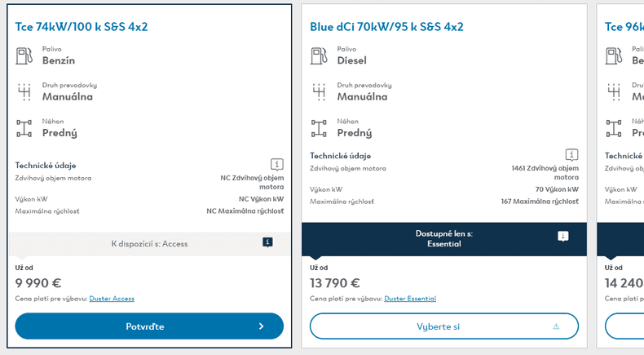The image size is (644, 355).
Task: Click the Tce 74kW/100 k S&S 4x2 title
Action: [82, 27]
